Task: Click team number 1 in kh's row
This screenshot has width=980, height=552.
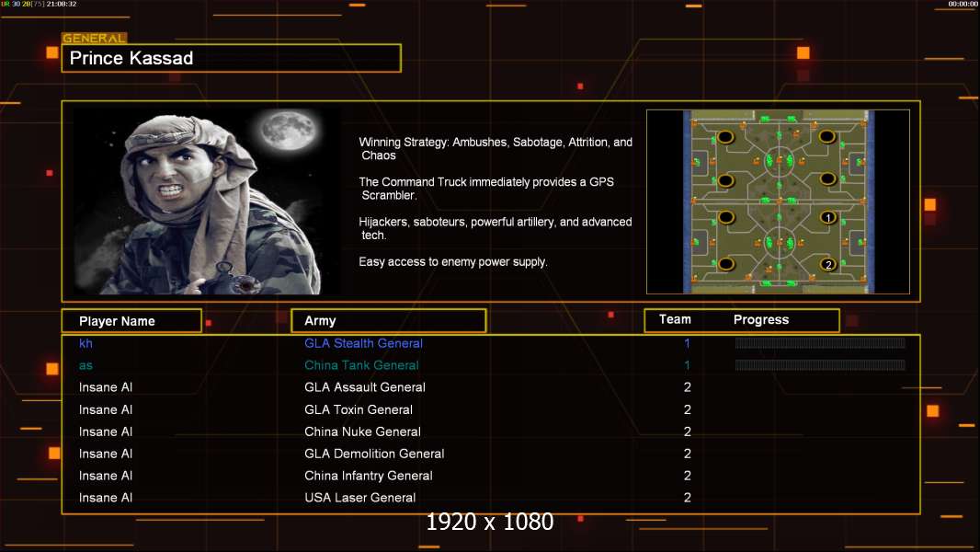Action: coord(687,343)
